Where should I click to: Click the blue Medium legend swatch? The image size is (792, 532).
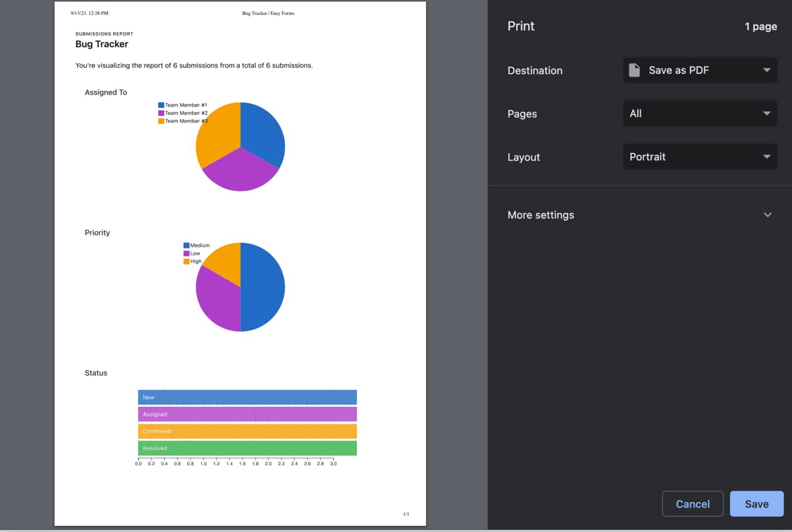click(x=186, y=246)
